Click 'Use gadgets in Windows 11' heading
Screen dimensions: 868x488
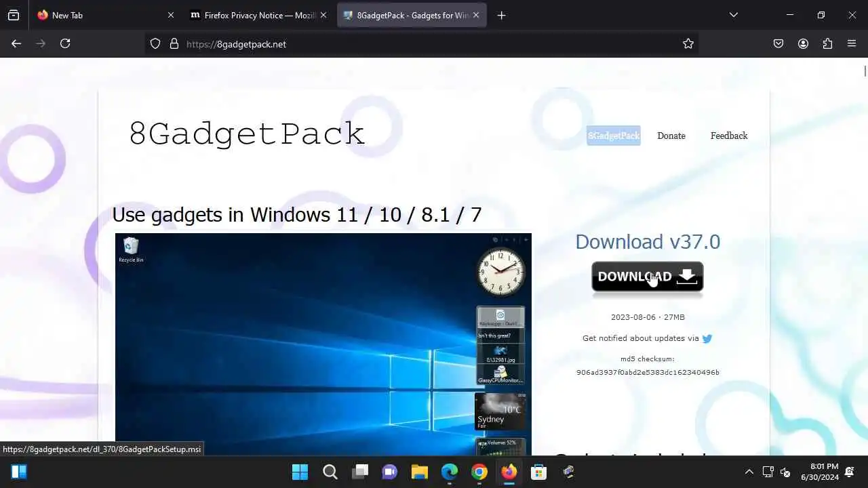click(x=297, y=214)
